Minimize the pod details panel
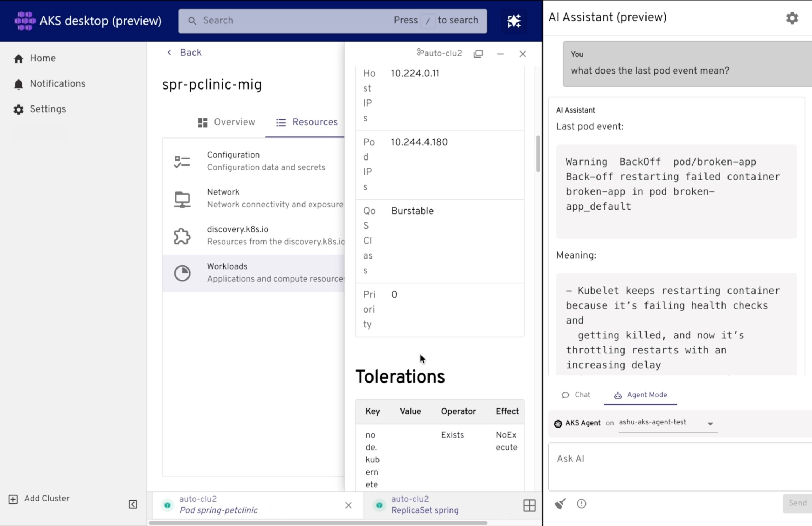The width and height of the screenshot is (812, 526). pos(500,54)
